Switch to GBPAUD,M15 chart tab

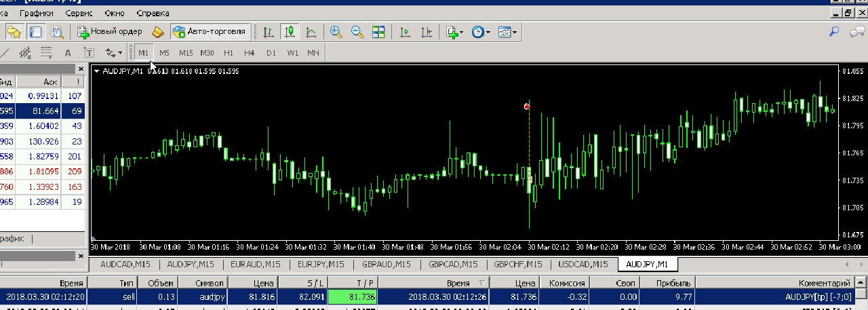click(x=387, y=265)
